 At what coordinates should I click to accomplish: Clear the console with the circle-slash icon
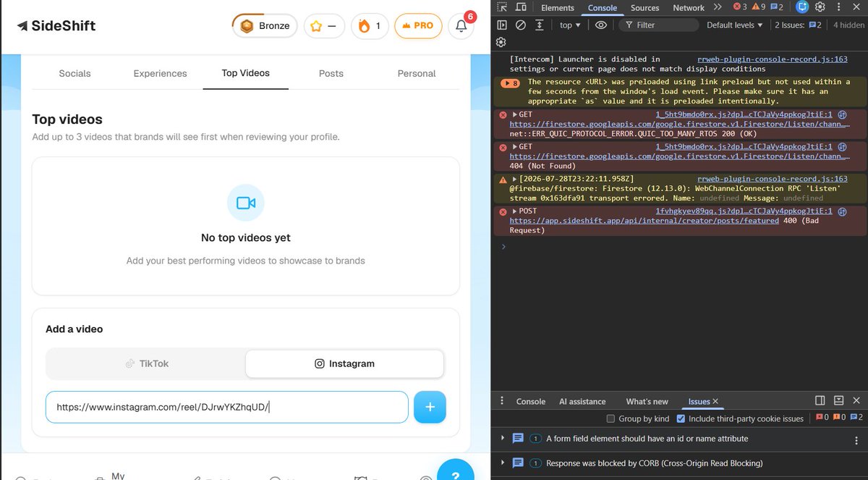521,25
